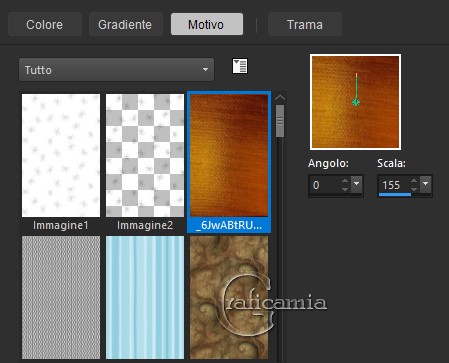Increase the Angolo value with up arrow

pyautogui.click(x=345, y=181)
